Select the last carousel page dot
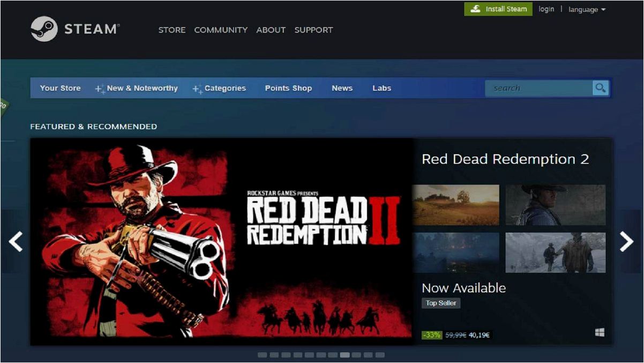This screenshot has width=644, height=363. point(380,355)
